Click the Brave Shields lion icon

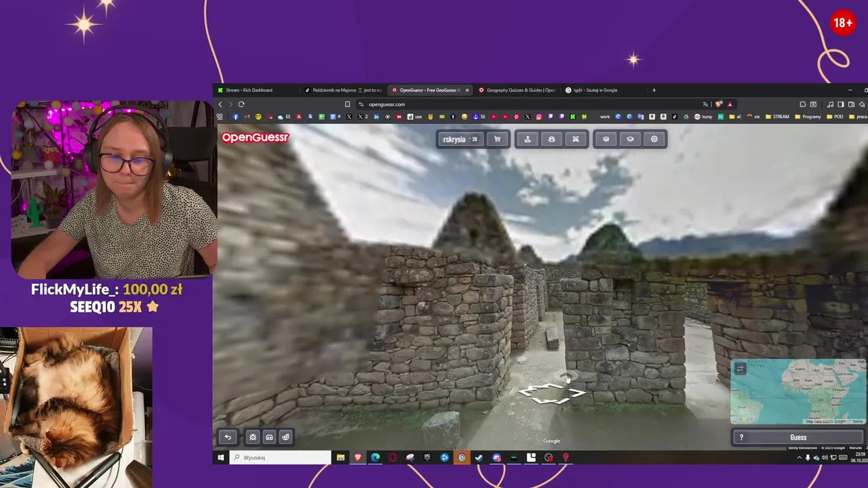point(719,104)
